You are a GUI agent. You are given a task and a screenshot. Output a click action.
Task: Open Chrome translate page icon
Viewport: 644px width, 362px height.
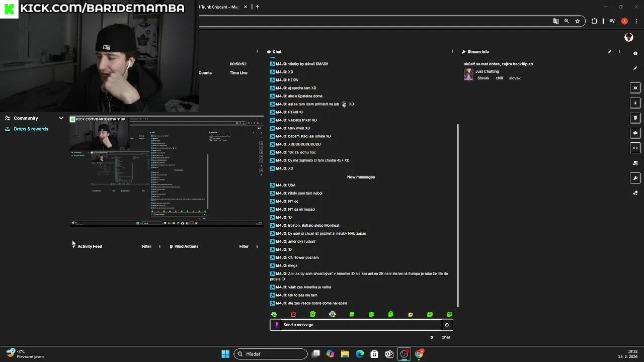pyautogui.click(x=556, y=21)
